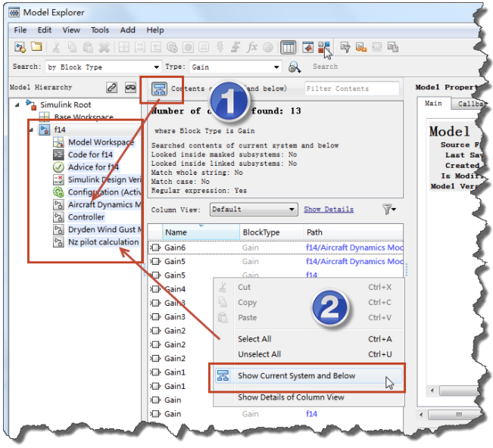The height and width of the screenshot is (448, 493).
Task: Click the Cut scissors toolbar icon
Action: (56, 48)
